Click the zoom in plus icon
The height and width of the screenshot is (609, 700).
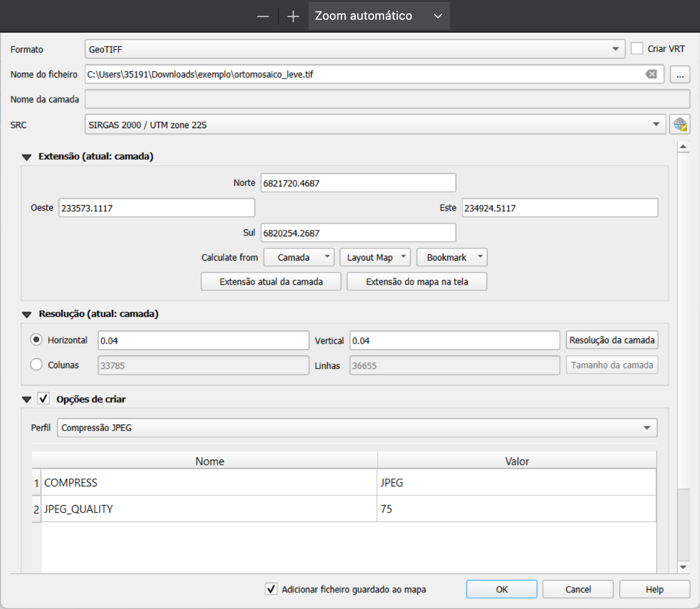[293, 16]
